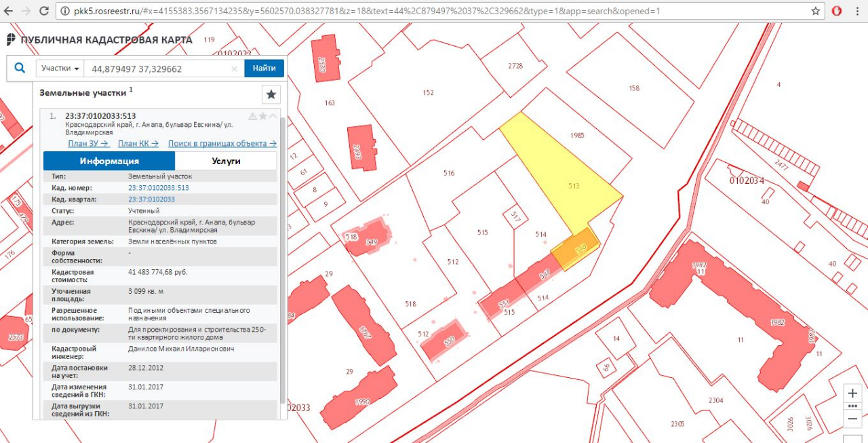This screenshot has width=868, height=443.
Task: Select the Информация tab
Action: pos(109,161)
